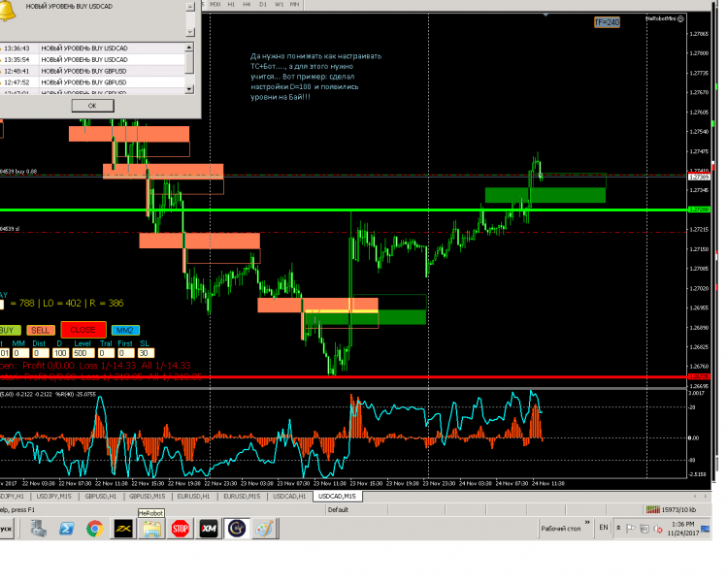728x582 pixels.
Task: Open the server manager taskbar icon
Action: tap(39, 529)
